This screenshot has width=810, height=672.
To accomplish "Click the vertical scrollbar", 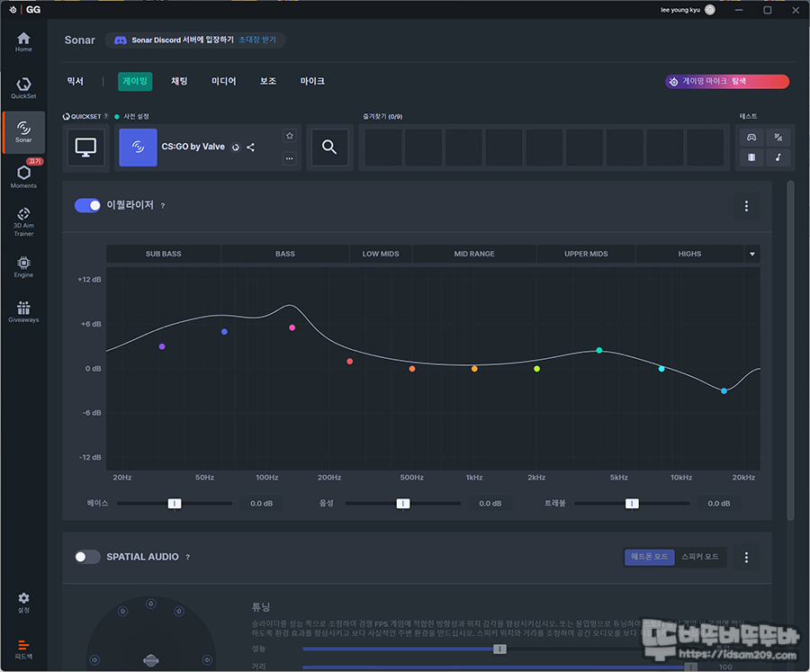I will (x=790, y=351).
